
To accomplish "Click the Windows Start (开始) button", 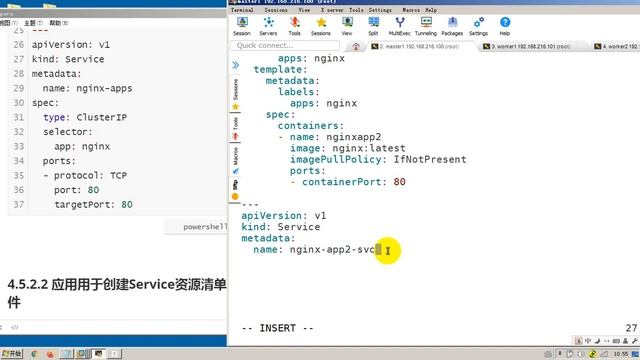I will (x=12, y=353).
